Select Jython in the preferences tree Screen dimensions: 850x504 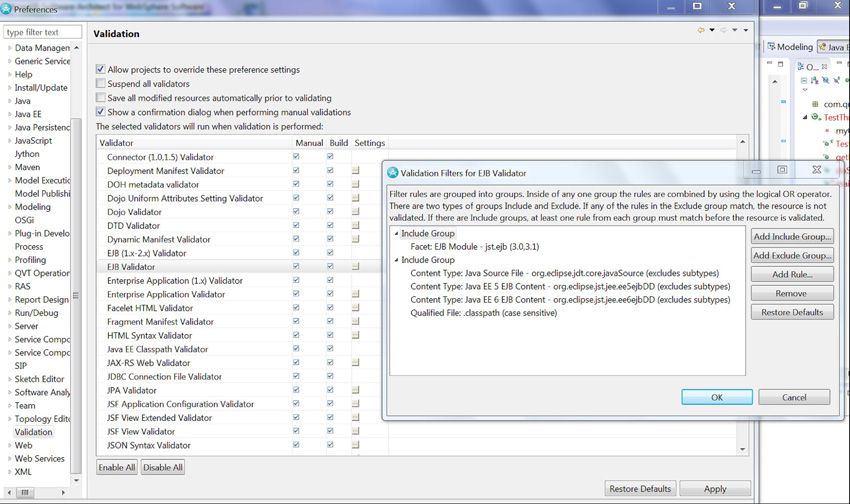tap(27, 154)
